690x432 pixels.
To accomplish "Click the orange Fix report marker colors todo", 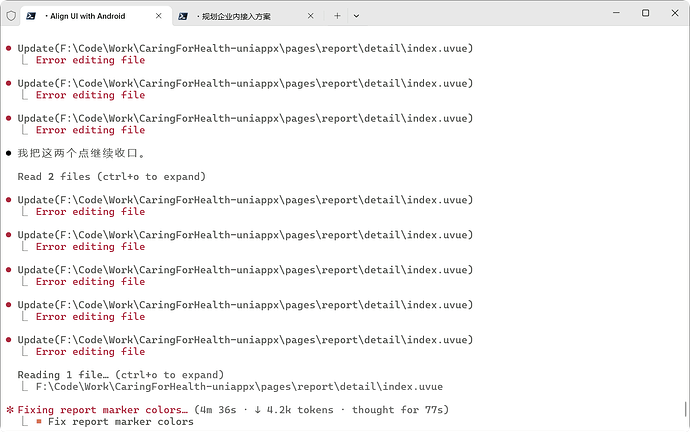I will tap(121, 422).
